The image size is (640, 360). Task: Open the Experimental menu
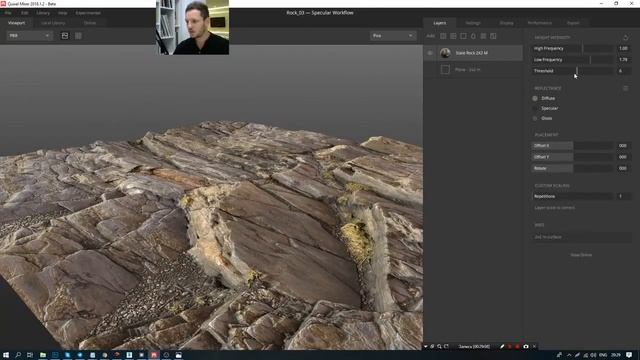[x=88, y=13]
